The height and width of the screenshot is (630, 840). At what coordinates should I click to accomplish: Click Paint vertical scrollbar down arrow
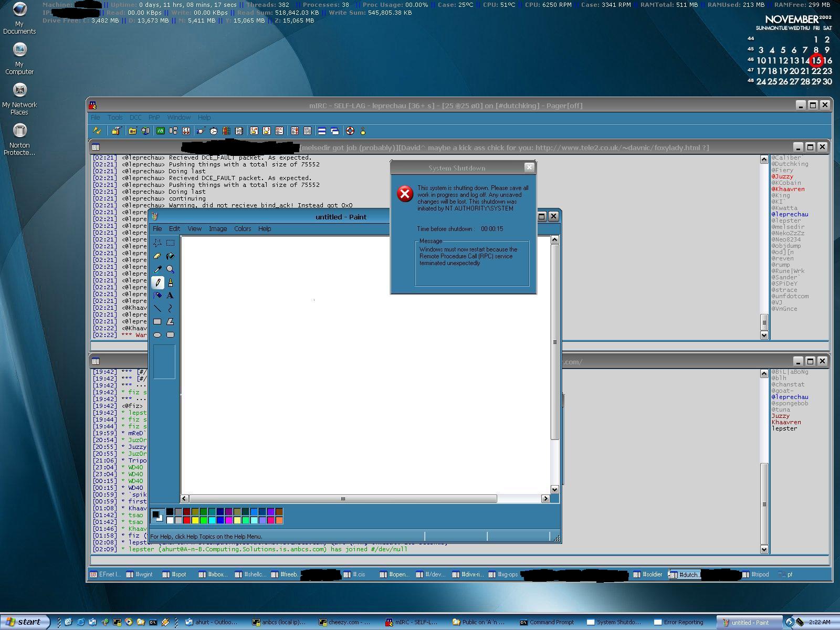554,489
